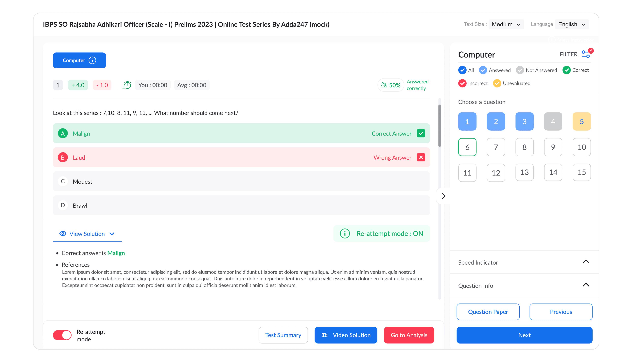Click the Re-attempt mode info icon
Screen dimensions: 634x364
[345, 233]
